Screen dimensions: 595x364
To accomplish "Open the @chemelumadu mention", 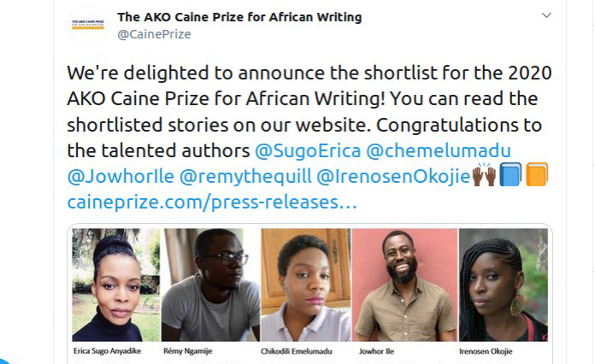I will pos(438,151).
